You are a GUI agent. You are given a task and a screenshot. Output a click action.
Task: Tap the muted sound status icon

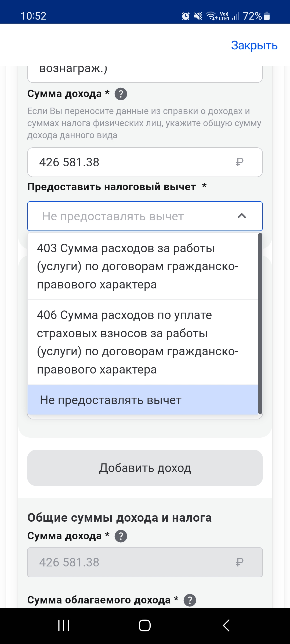pos(198,16)
